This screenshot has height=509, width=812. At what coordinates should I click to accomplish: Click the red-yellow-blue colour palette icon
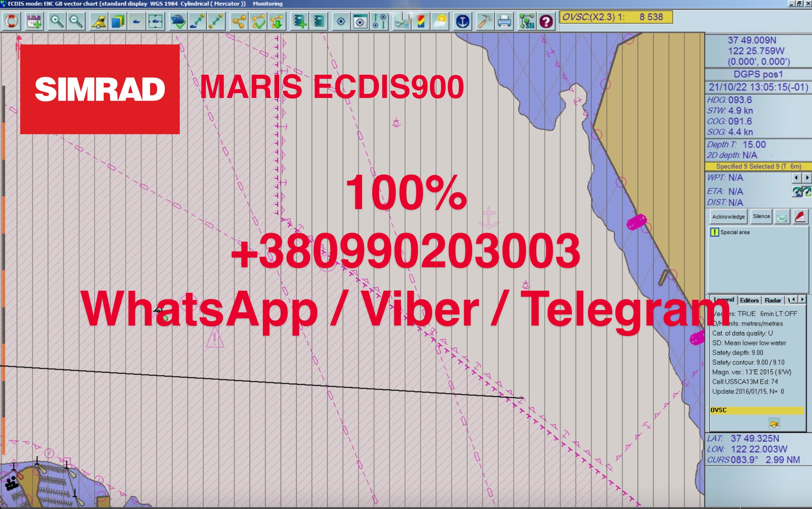click(421, 22)
